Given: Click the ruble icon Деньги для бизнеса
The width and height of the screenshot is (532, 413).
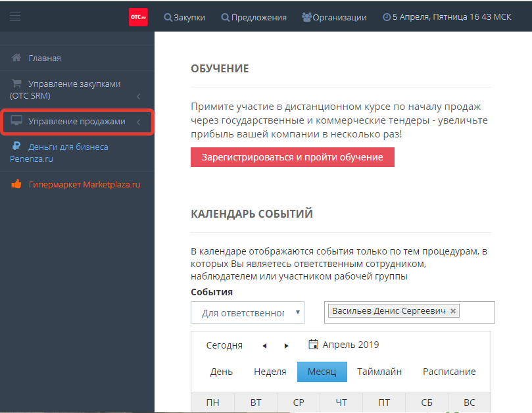Looking at the screenshot, I should [16, 147].
